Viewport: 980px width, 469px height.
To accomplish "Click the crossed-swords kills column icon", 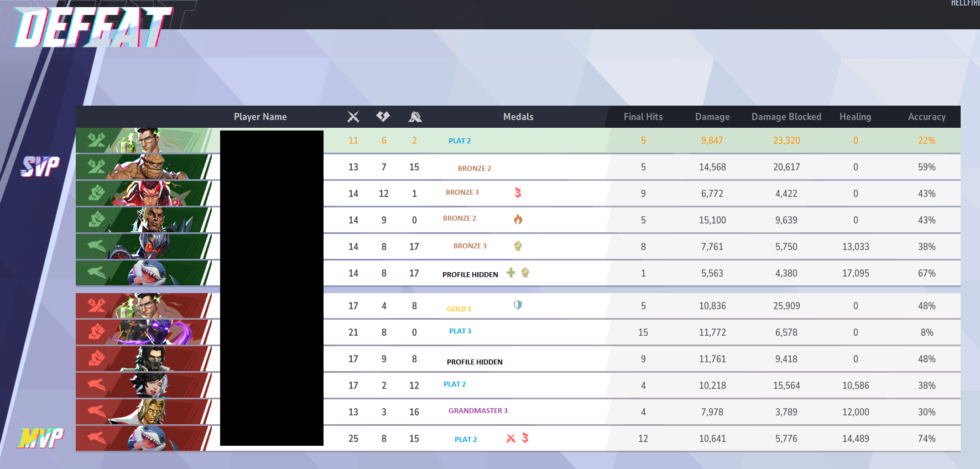I will pos(353,117).
